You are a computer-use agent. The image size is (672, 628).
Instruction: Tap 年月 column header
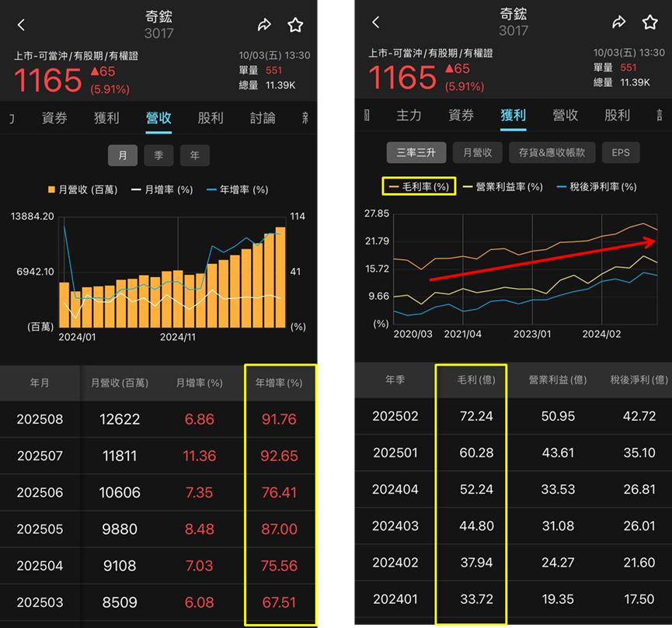(x=40, y=383)
